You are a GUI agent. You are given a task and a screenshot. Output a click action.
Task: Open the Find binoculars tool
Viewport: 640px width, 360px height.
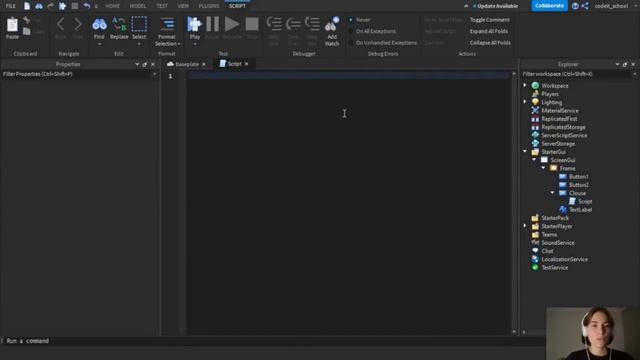coord(99,24)
